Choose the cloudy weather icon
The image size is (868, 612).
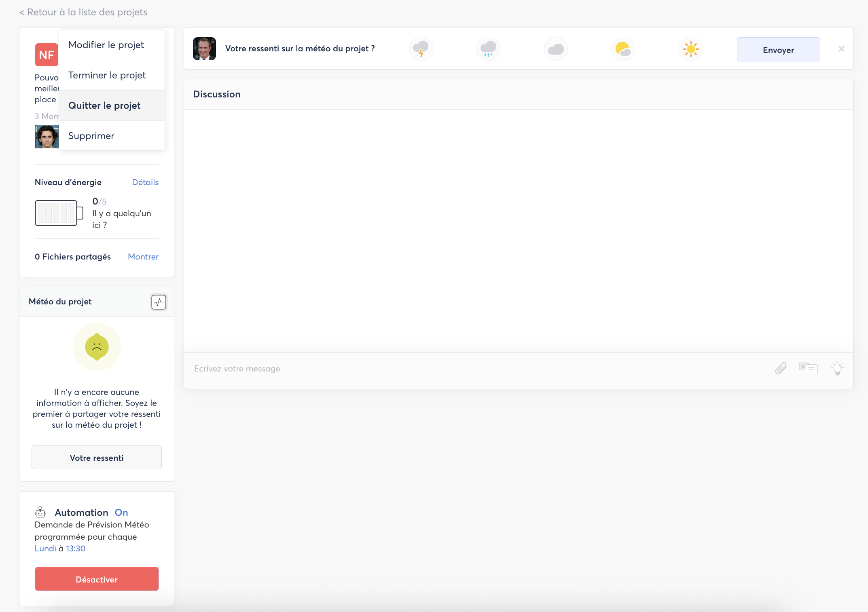pyautogui.click(x=556, y=49)
